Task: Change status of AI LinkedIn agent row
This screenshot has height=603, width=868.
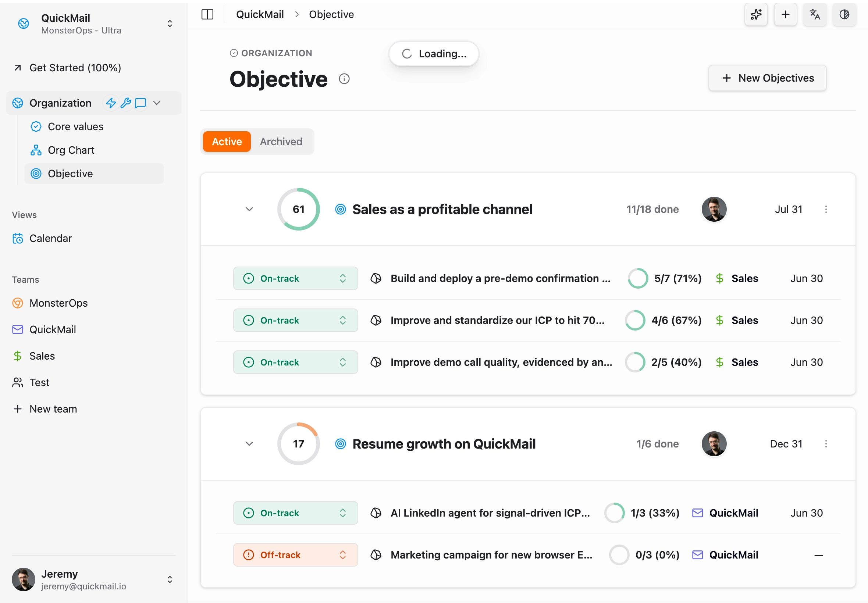Action: tap(295, 513)
